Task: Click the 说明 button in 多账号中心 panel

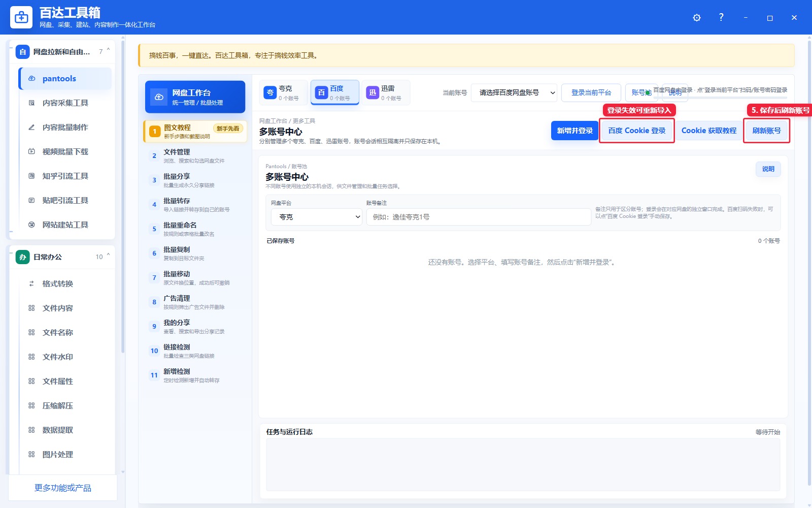Action: click(768, 169)
